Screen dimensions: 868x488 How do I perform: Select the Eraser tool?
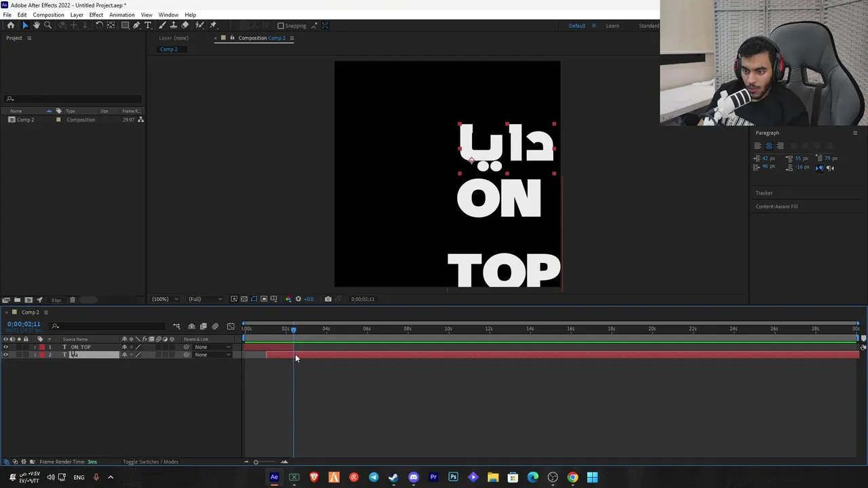click(x=185, y=25)
